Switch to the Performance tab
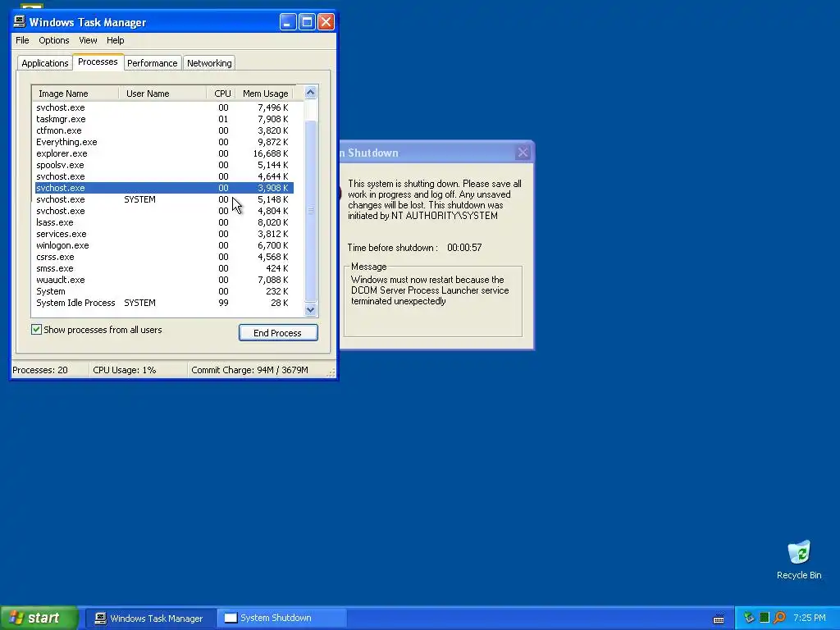 152,63
